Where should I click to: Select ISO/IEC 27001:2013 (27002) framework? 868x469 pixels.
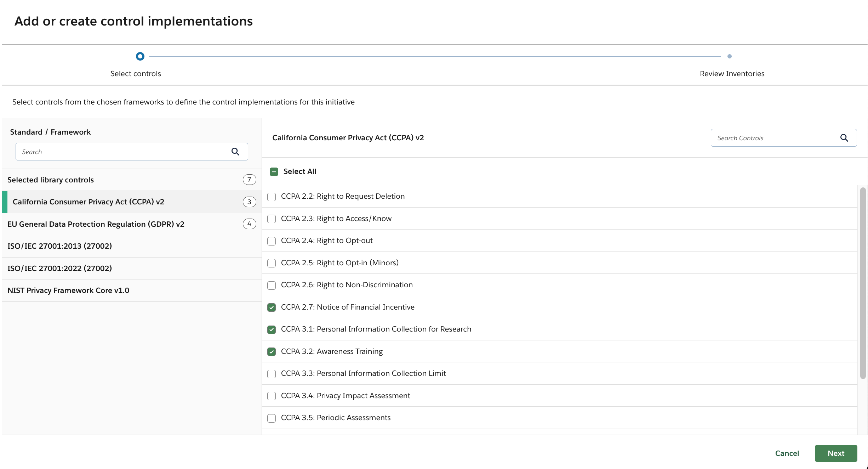point(132,246)
